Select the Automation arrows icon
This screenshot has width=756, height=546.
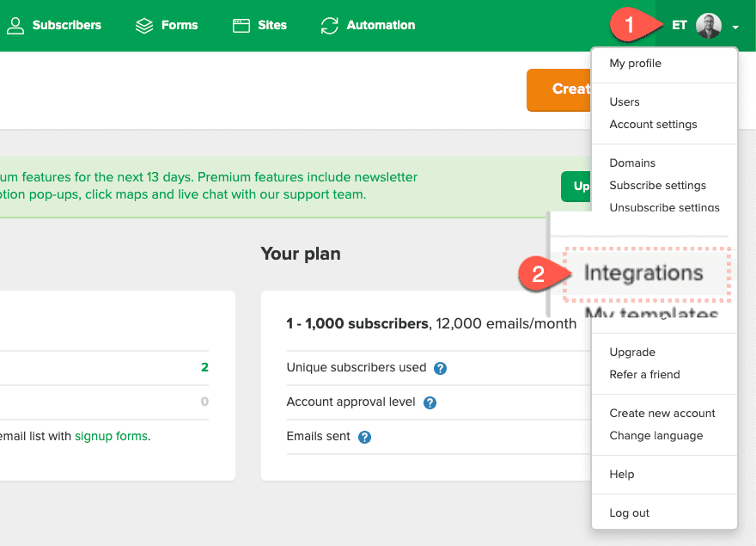[329, 25]
